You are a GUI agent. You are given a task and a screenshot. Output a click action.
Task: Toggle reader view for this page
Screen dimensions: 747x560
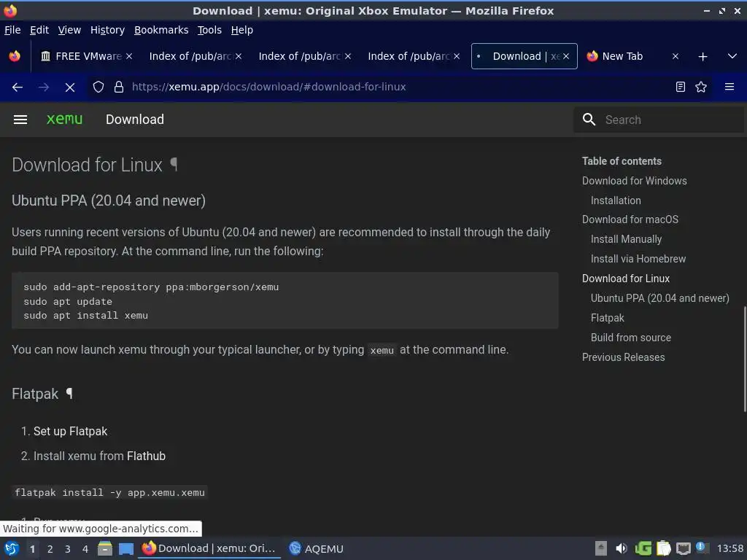click(x=681, y=87)
